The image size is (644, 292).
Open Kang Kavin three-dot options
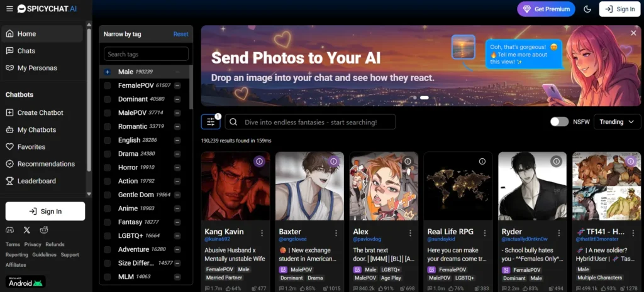click(x=262, y=233)
